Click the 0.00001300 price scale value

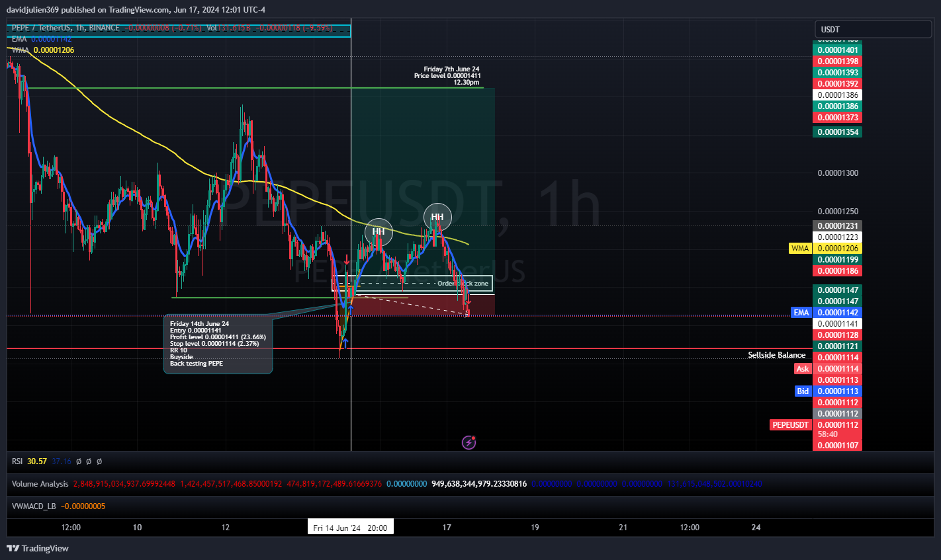point(838,173)
